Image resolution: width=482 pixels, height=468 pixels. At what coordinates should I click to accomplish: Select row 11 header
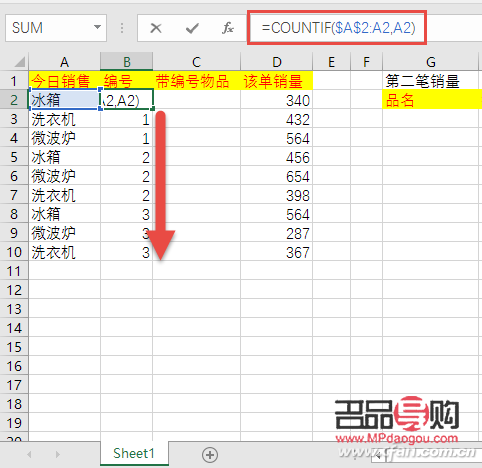(x=14, y=271)
